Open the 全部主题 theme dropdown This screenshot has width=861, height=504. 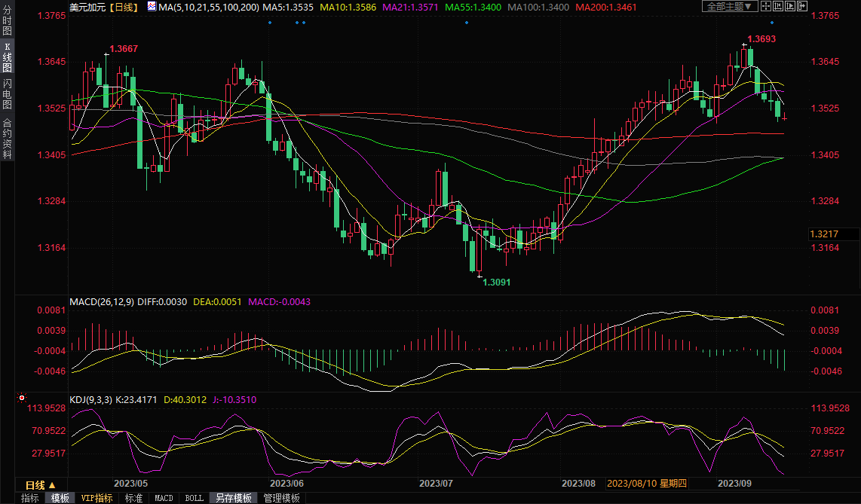click(x=730, y=6)
